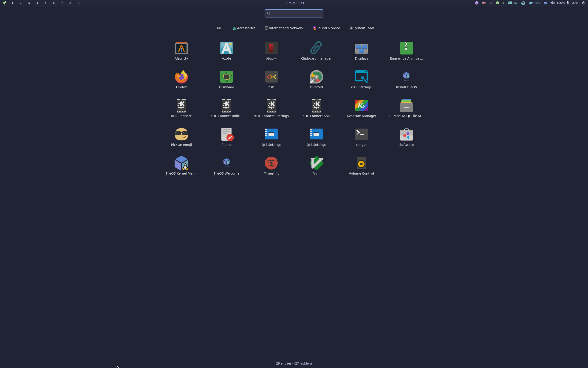Open TileOS Kernel Manager
The width and height of the screenshot is (588, 368).
click(x=181, y=166)
